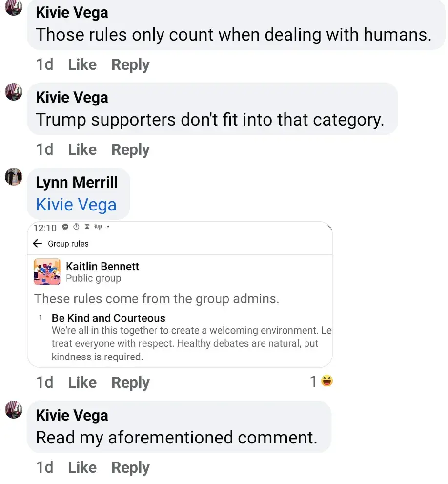The image size is (448, 484).
Task: Open the blue Kivie Vega mention link
Action: (x=76, y=205)
